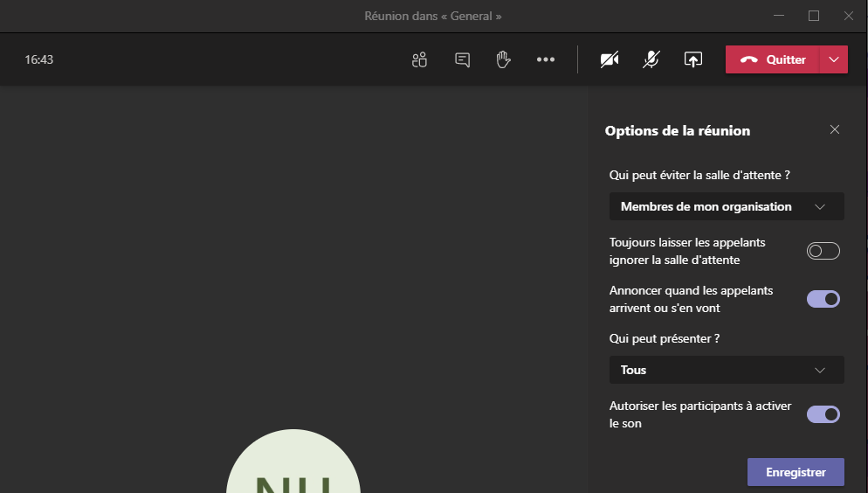The image size is (868, 493).
Task: Close the meeting window
Action: point(849,16)
